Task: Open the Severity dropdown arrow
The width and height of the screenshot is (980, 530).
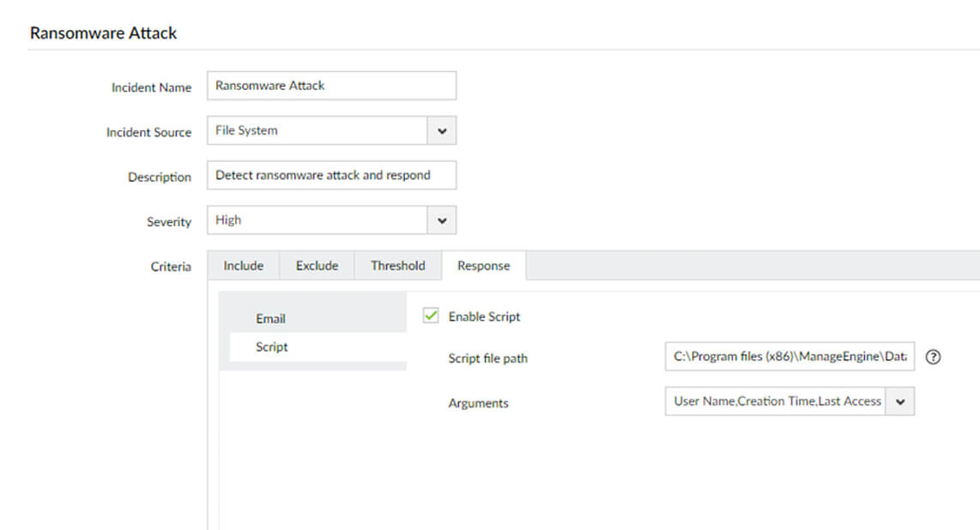Action: pyautogui.click(x=442, y=220)
